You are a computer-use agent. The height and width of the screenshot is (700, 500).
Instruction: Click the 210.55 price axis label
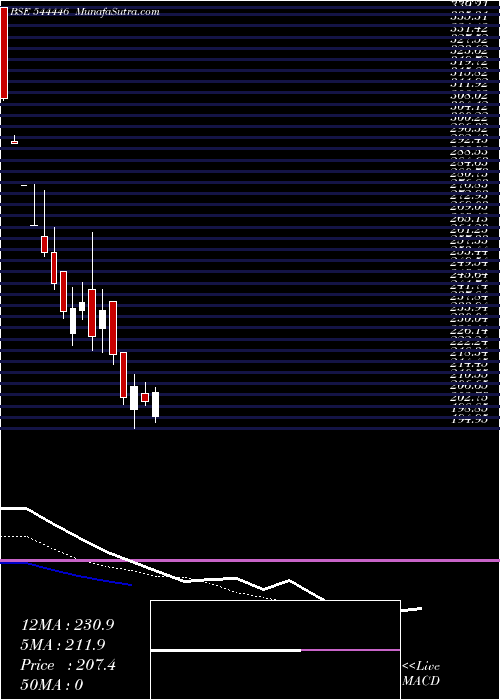tap(469, 376)
